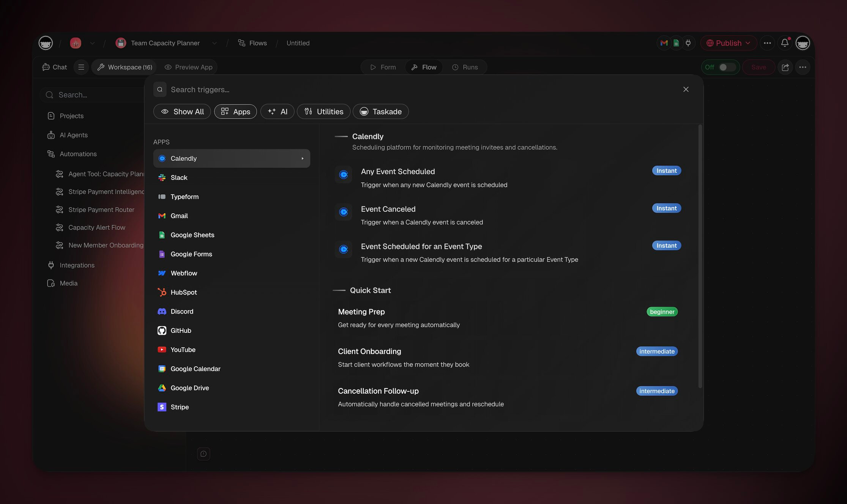Click the notifications bell icon

tap(785, 43)
